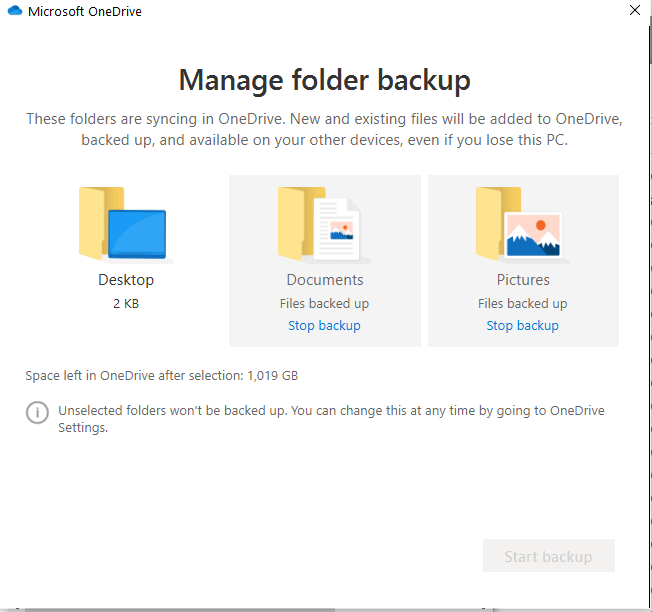This screenshot has width=652, height=612.
Task: Select the Desktop folder icon
Action: [122, 224]
